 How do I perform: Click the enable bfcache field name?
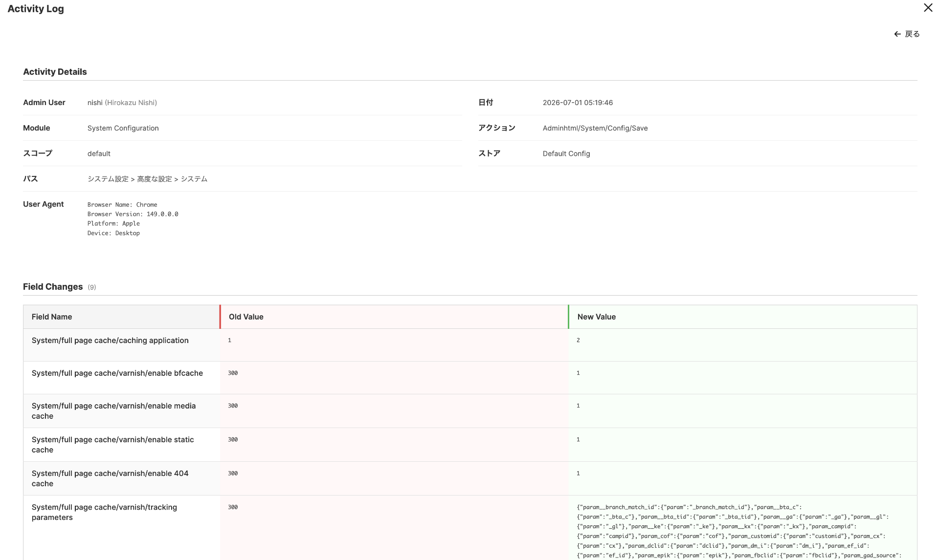click(117, 373)
